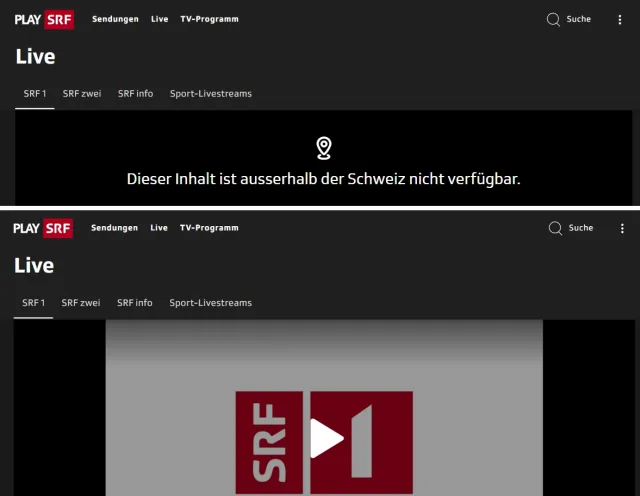Click the Play SRF logo in lower screenshot
This screenshot has width=640, height=496.
coord(43,228)
